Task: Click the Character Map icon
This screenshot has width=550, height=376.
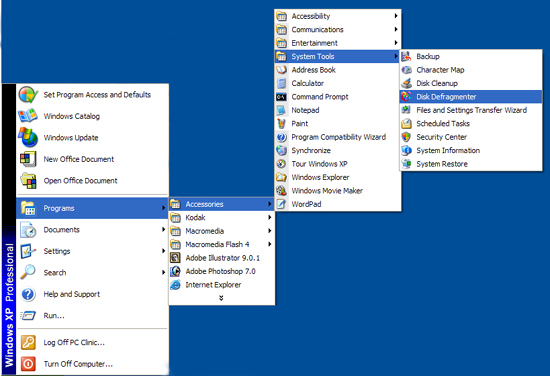Action: pyautogui.click(x=406, y=70)
